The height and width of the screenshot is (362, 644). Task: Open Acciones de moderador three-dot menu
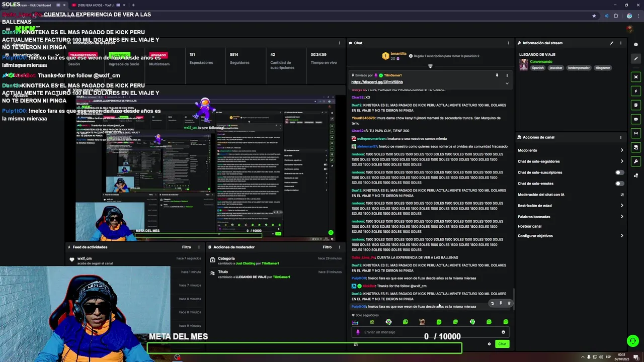tap(340, 247)
